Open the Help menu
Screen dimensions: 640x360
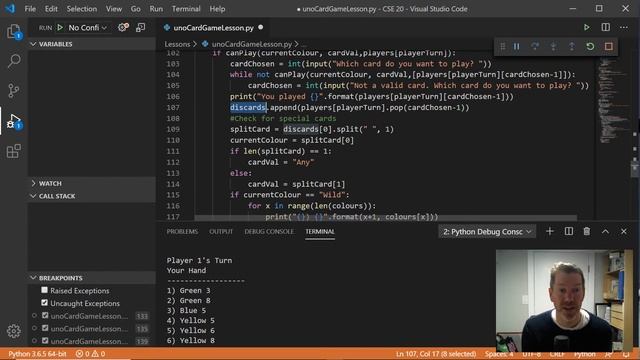pyautogui.click(x=217, y=9)
